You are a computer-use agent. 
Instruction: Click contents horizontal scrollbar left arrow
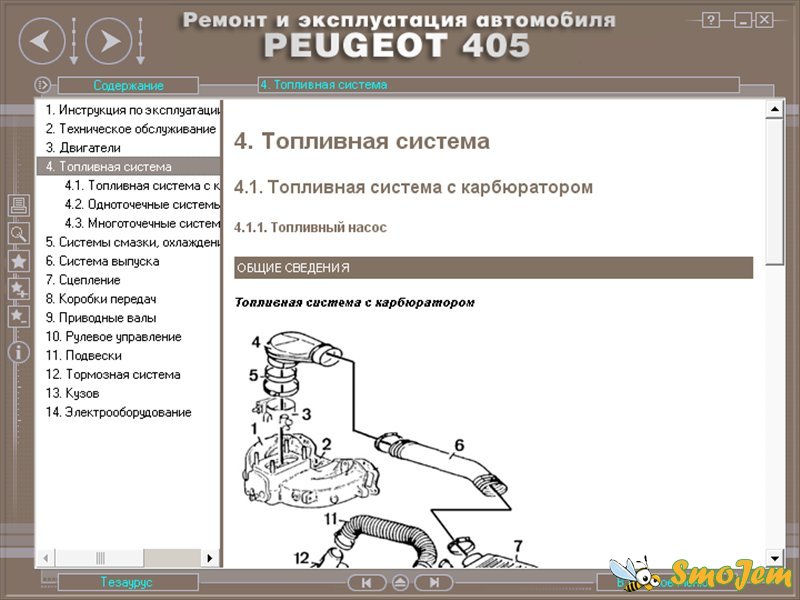(46, 558)
